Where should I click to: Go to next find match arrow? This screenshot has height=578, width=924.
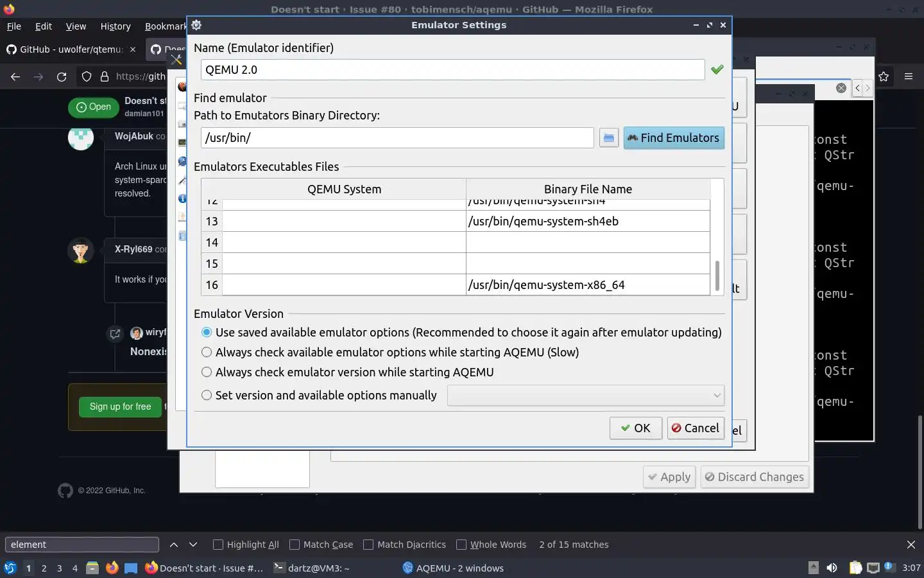pyautogui.click(x=193, y=545)
